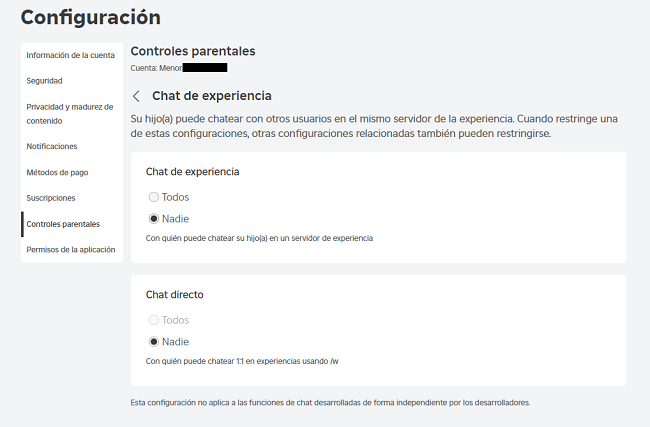Select Controles parentales in the sidebar

click(x=63, y=224)
